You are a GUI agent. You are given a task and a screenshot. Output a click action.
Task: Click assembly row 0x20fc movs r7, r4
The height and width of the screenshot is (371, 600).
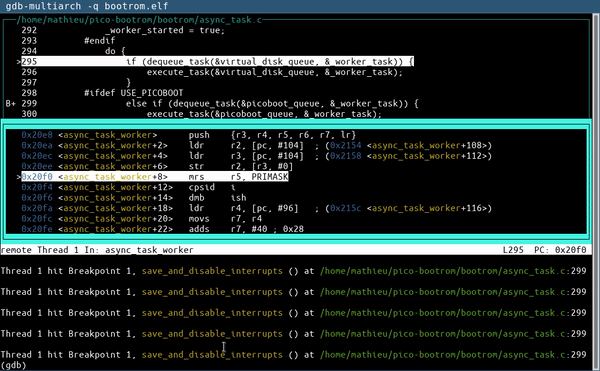pyautogui.click(x=141, y=218)
